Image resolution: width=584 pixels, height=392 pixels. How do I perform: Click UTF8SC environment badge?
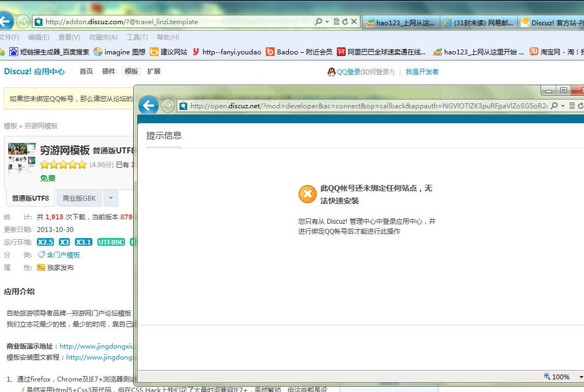(111, 242)
